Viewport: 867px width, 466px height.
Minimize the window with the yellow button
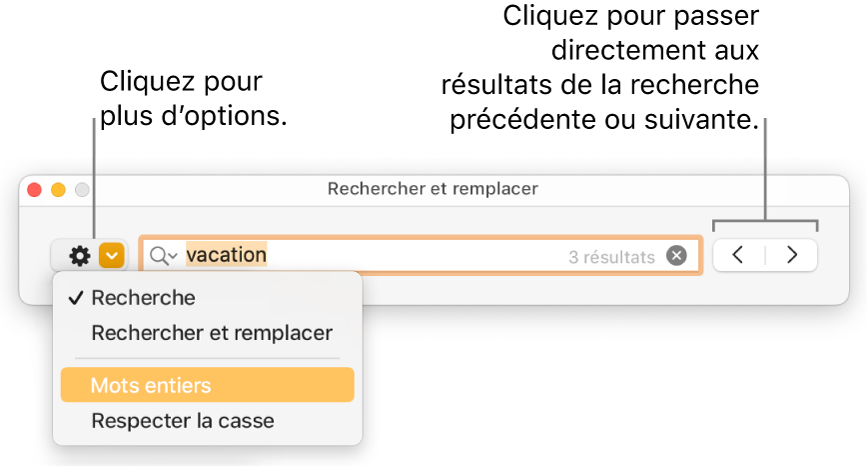click(58, 189)
